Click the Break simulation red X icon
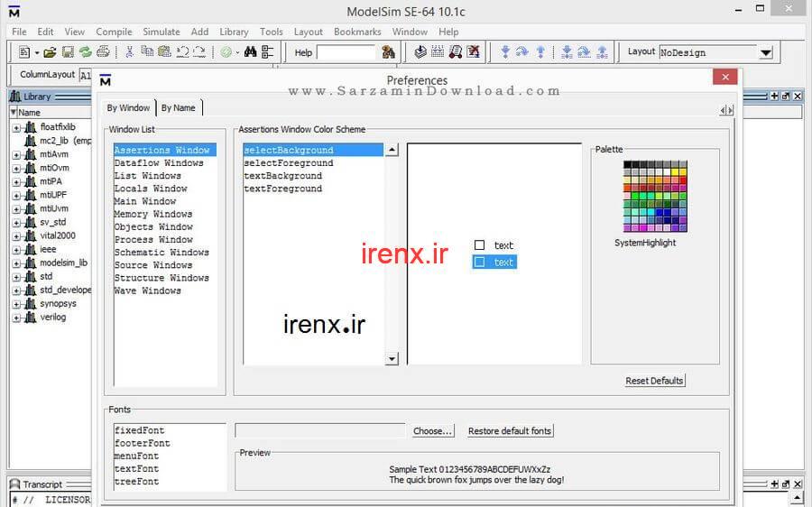 pos(474,51)
